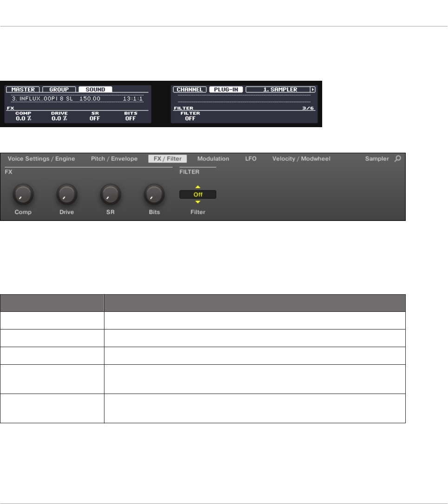
Task: Click the Comp knob
Action: (23, 194)
